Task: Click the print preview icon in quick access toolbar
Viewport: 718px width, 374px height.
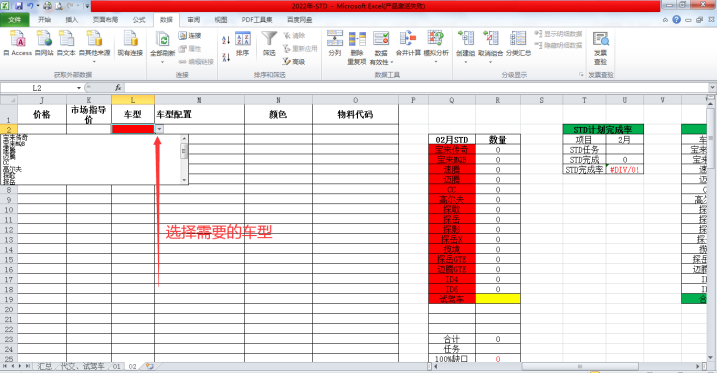Action: coord(59,6)
